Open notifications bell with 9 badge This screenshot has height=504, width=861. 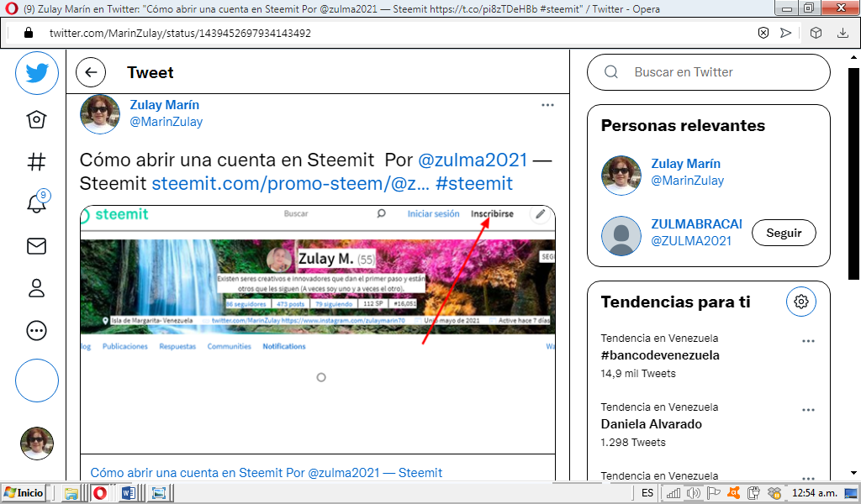click(37, 202)
